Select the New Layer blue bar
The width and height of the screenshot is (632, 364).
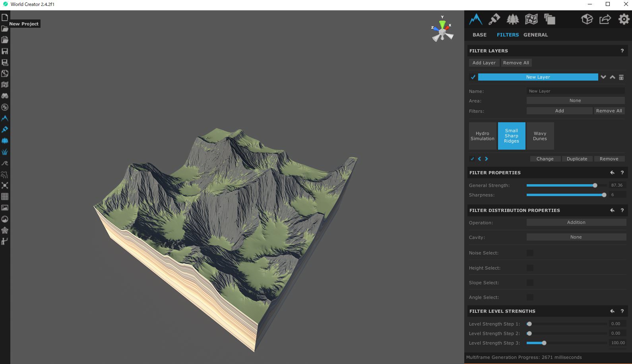538,77
